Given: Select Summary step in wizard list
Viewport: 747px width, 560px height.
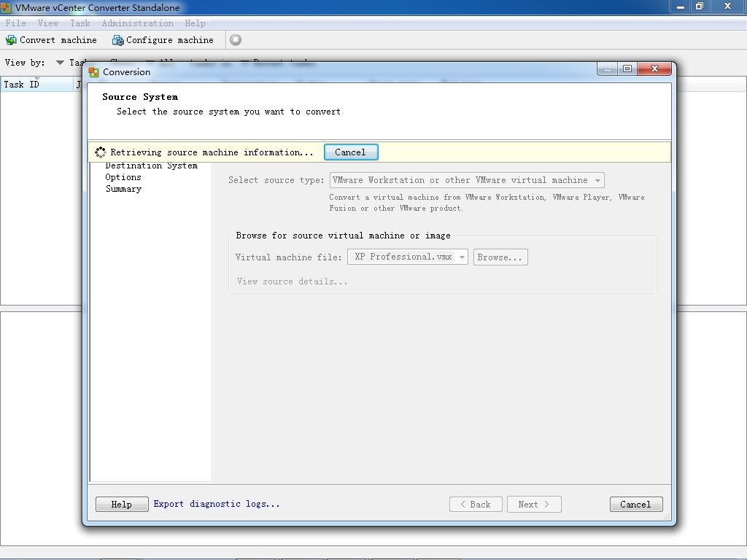Looking at the screenshot, I should (x=123, y=189).
